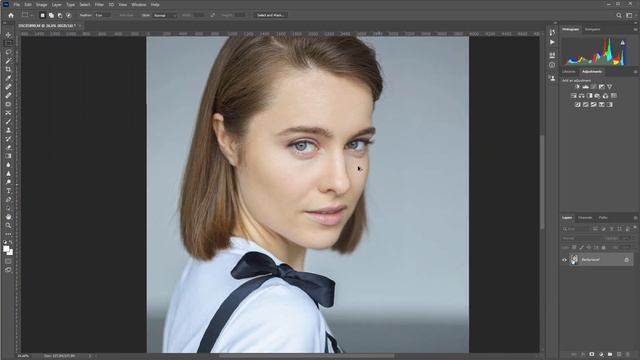Click the Background layer thumbnail
The width and height of the screenshot is (640, 360).
coord(574,260)
